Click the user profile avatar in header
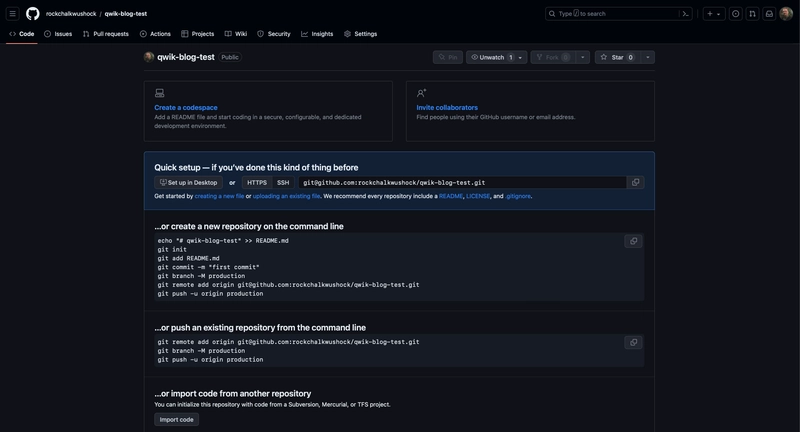The width and height of the screenshot is (800, 432). pos(786,14)
